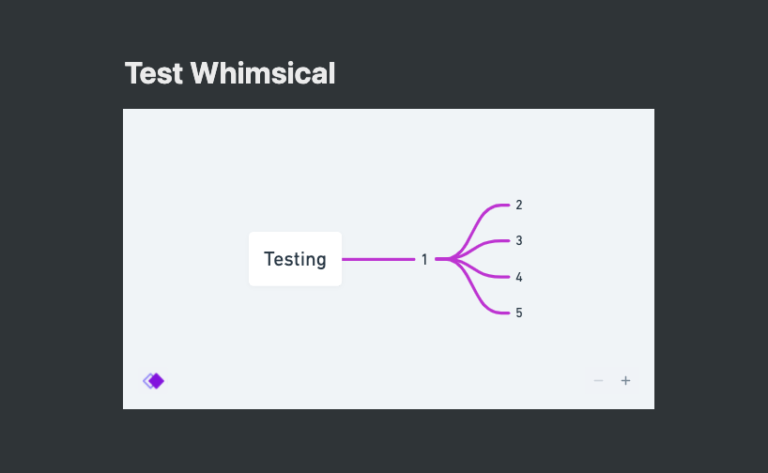Click empty canvas area above the Testing node
Viewport: 768px width, 473px height.
point(295,170)
